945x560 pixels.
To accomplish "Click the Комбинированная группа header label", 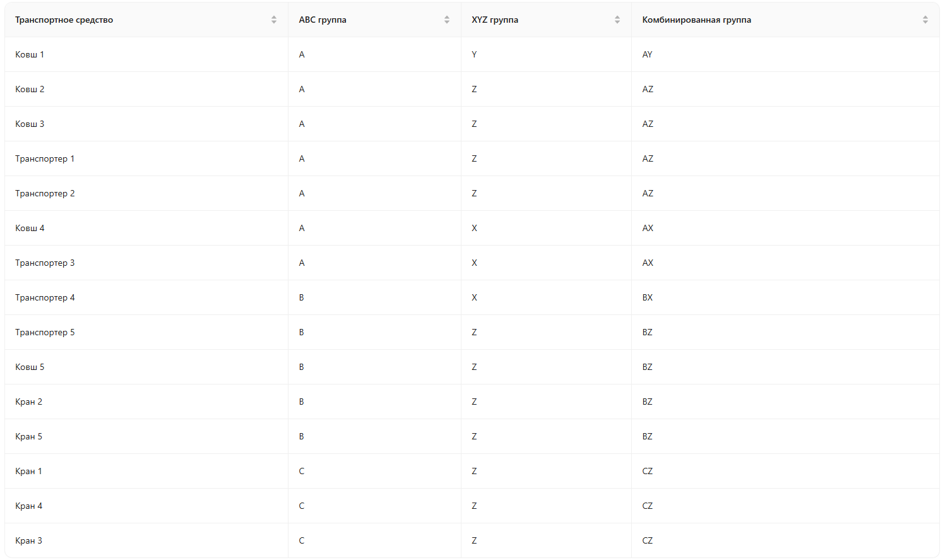I will pyautogui.click(x=697, y=20).
